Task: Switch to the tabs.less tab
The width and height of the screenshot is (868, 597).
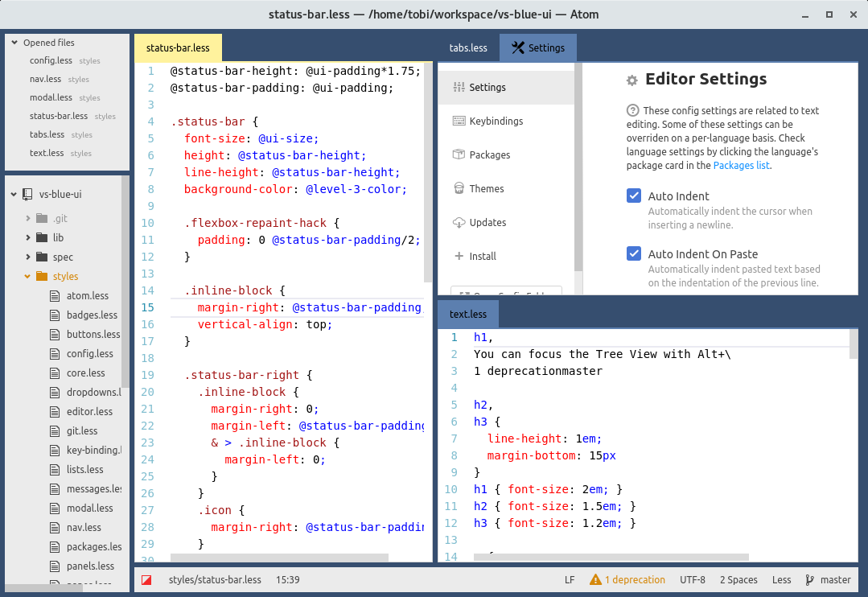Action: coord(468,47)
